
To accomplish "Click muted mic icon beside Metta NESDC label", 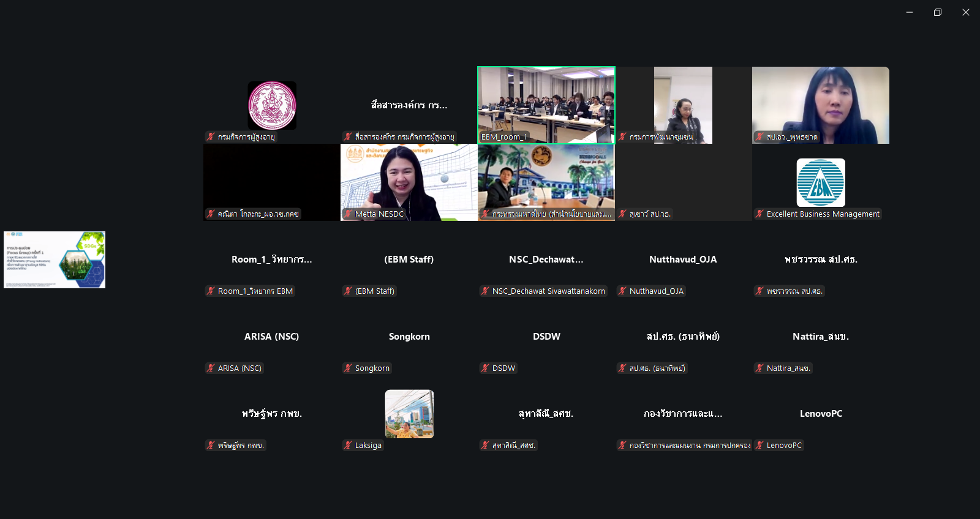I will [348, 214].
